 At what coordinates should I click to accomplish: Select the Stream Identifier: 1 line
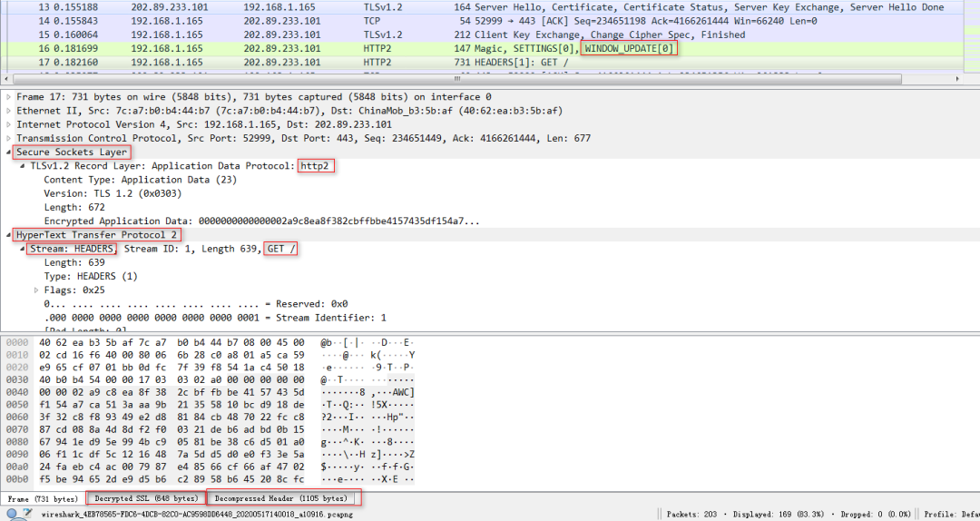click(x=215, y=317)
